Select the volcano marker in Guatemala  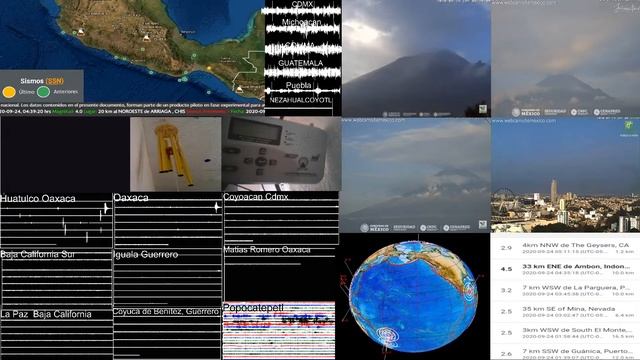pyautogui.click(x=240, y=89)
